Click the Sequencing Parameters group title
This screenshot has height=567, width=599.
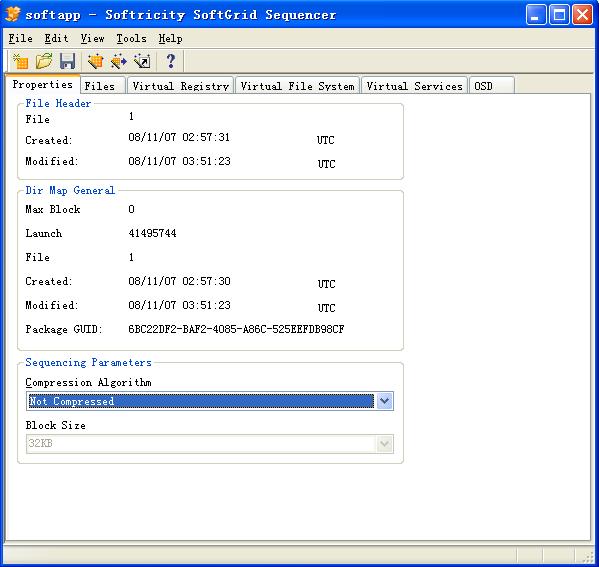tap(88, 362)
